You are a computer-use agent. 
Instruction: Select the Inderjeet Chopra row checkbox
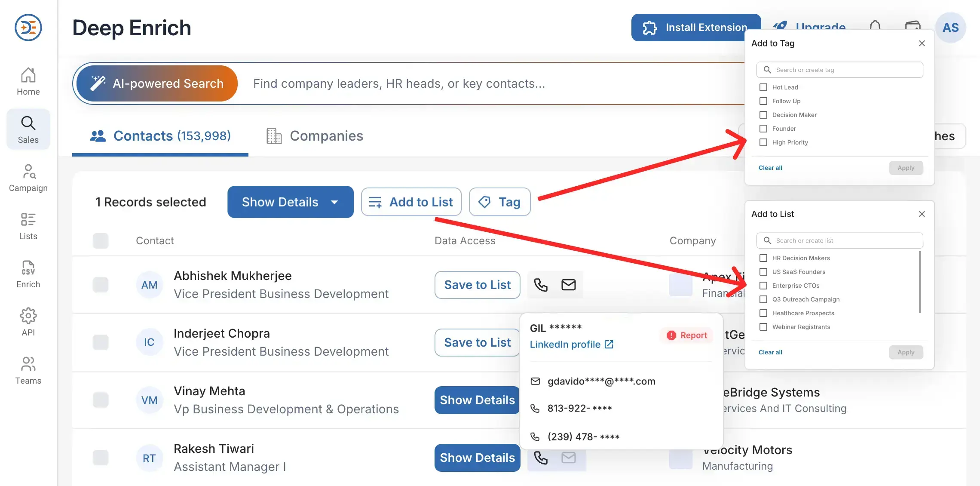[101, 342]
